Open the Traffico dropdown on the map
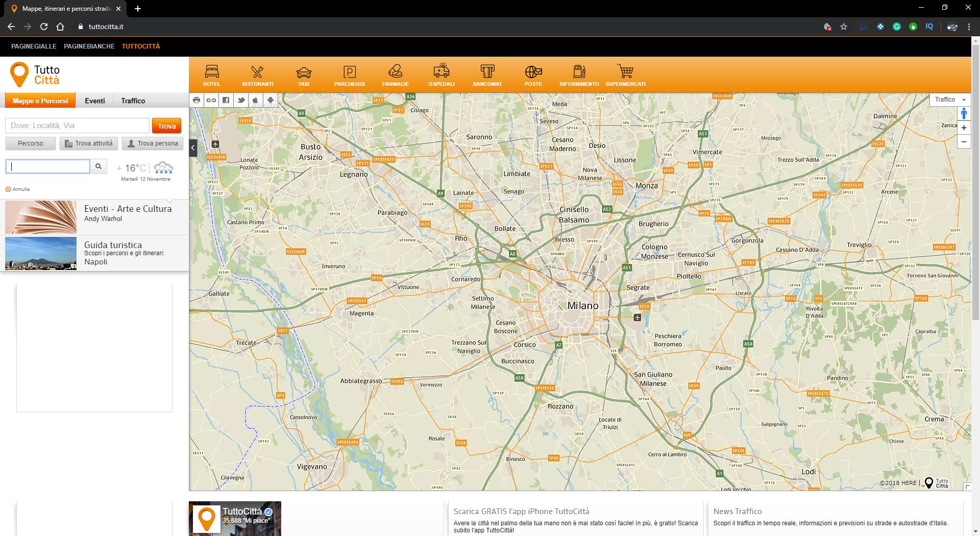Image resolution: width=980 pixels, height=536 pixels. (950, 100)
